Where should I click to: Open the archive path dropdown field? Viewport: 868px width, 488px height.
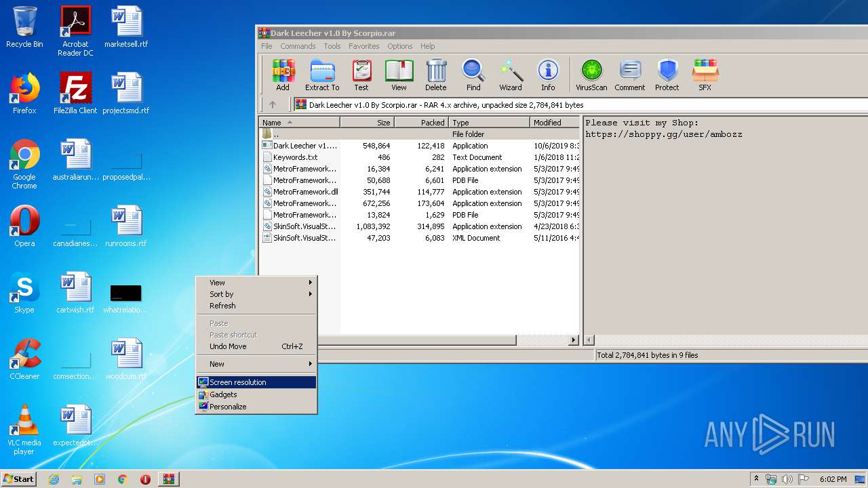[x=580, y=105]
